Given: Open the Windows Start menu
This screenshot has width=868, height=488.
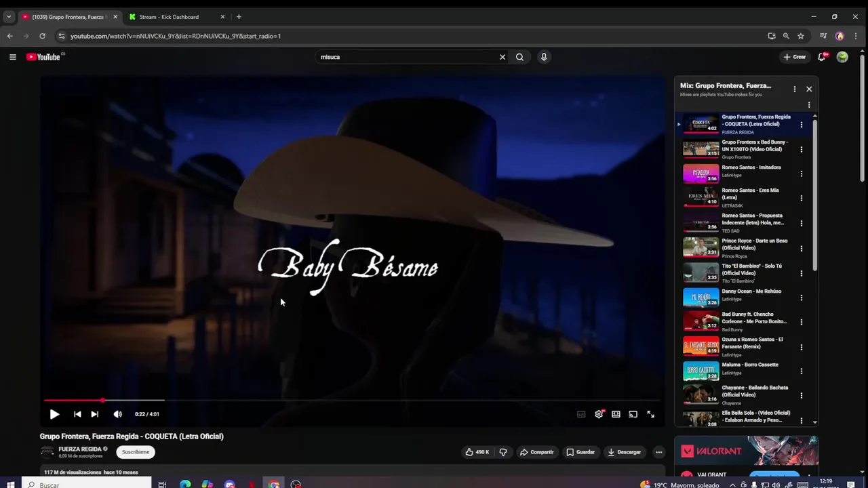Looking at the screenshot, I should 10,485.
